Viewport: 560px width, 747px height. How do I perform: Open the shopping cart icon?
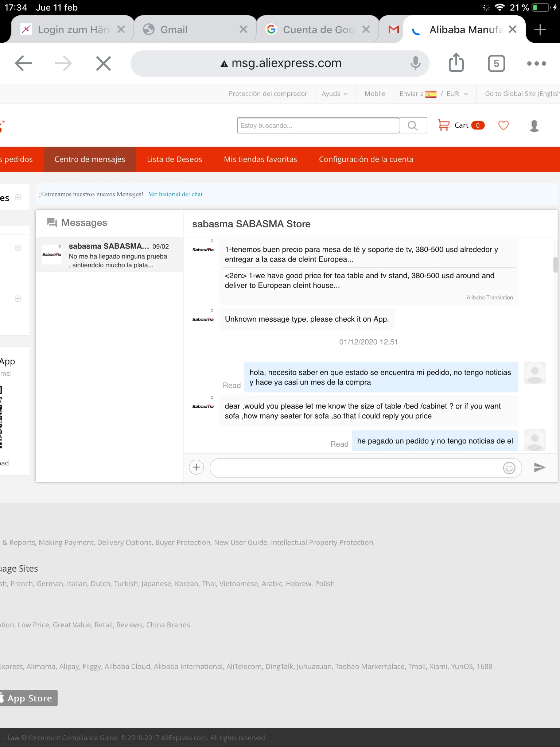coord(444,125)
